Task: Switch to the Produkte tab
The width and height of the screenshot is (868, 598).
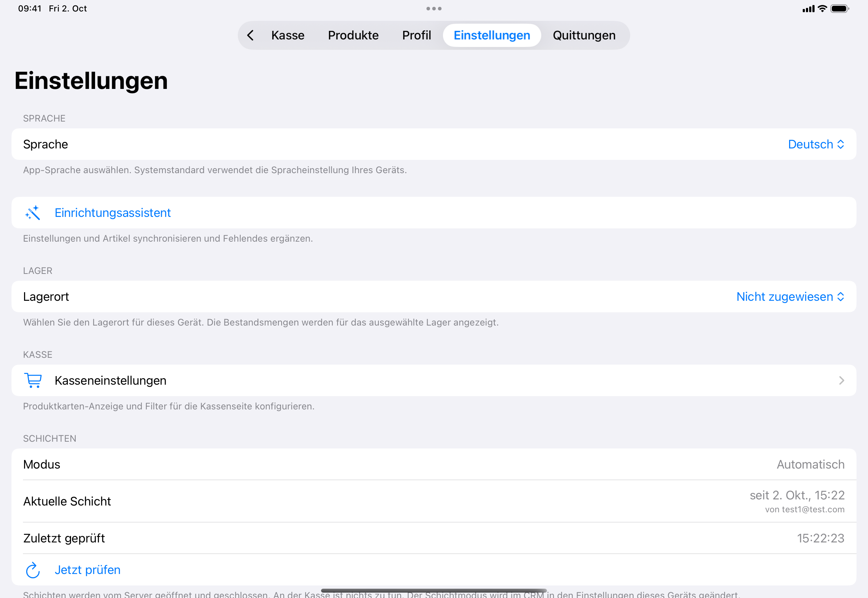Action: click(353, 35)
